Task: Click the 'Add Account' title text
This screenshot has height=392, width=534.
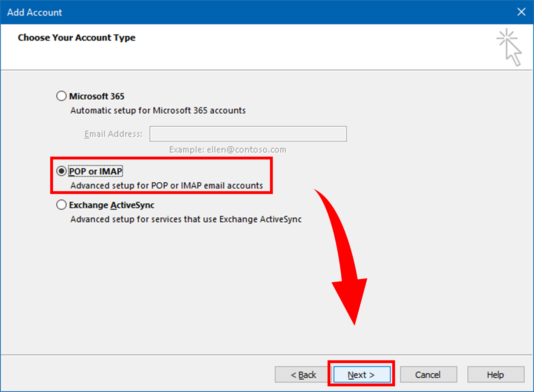Action: point(34,12)
